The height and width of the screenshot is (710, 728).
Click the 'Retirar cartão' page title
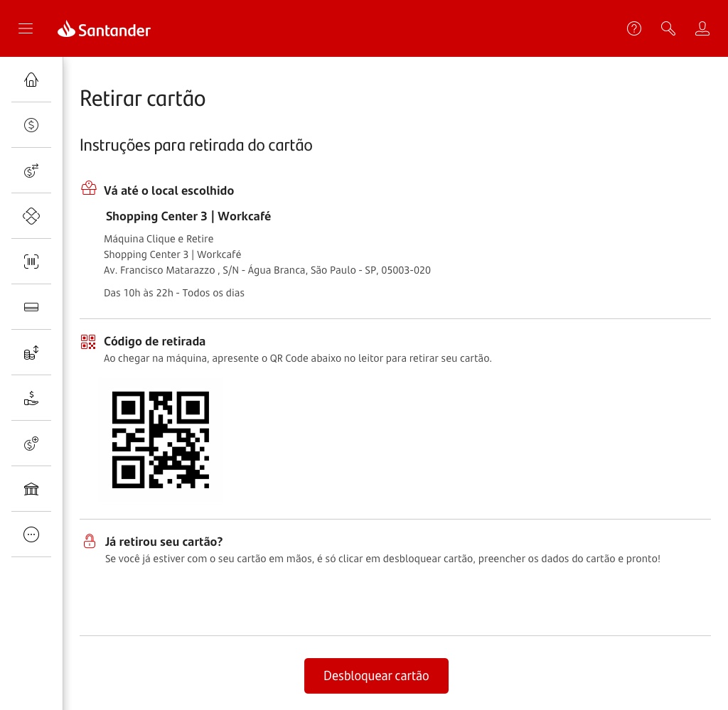click(x=142, y=98)
